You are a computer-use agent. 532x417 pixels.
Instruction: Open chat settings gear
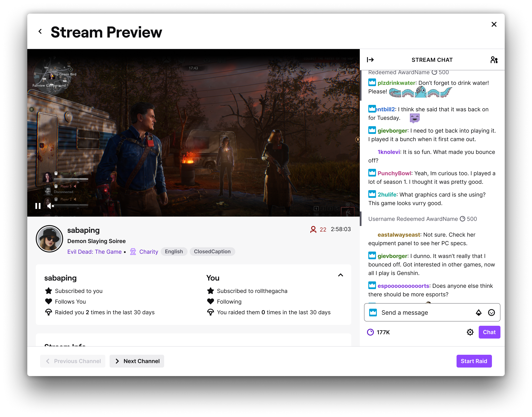[470, 332]
